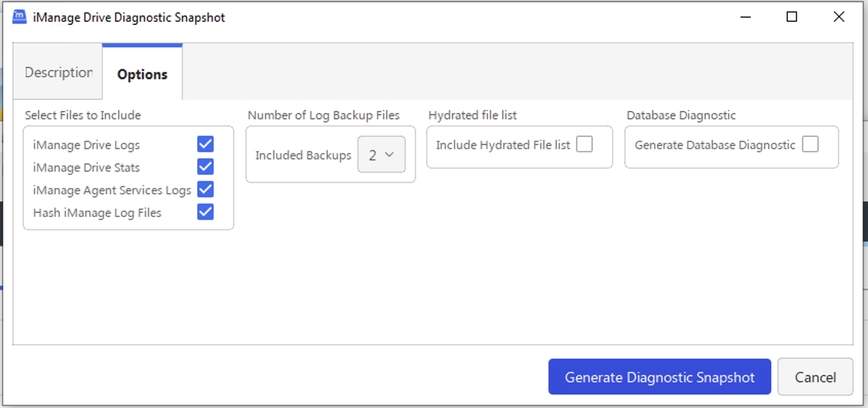Disable the iManage Drive Stats checkbox

205,167
